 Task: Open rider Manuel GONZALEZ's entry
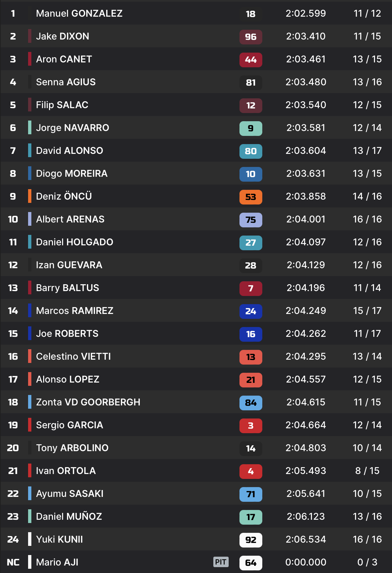(79, 13)
